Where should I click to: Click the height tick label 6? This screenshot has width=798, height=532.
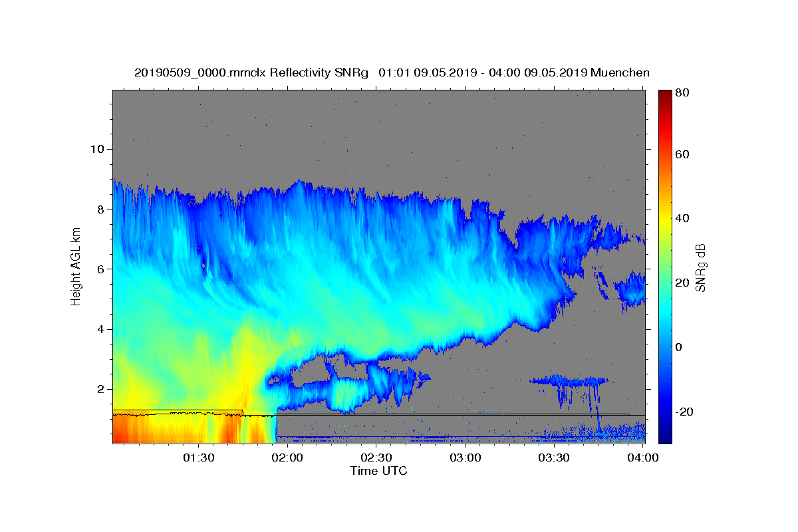(101, 269)
